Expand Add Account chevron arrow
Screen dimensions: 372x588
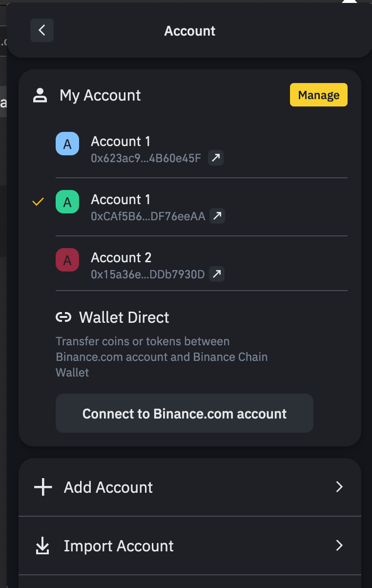[340, 487]
